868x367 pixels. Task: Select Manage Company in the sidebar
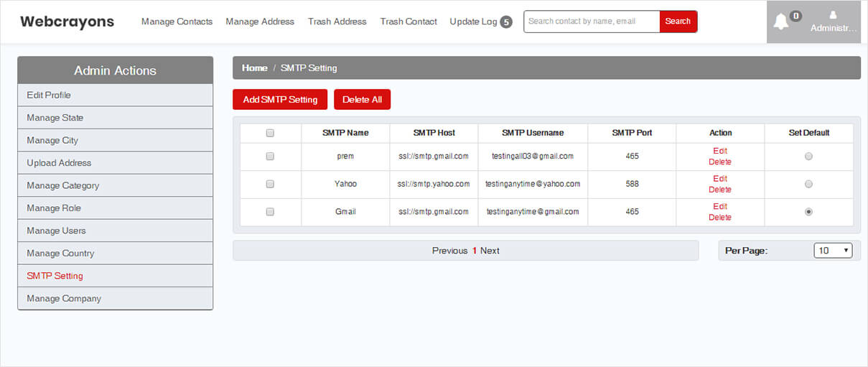point(64,298)
